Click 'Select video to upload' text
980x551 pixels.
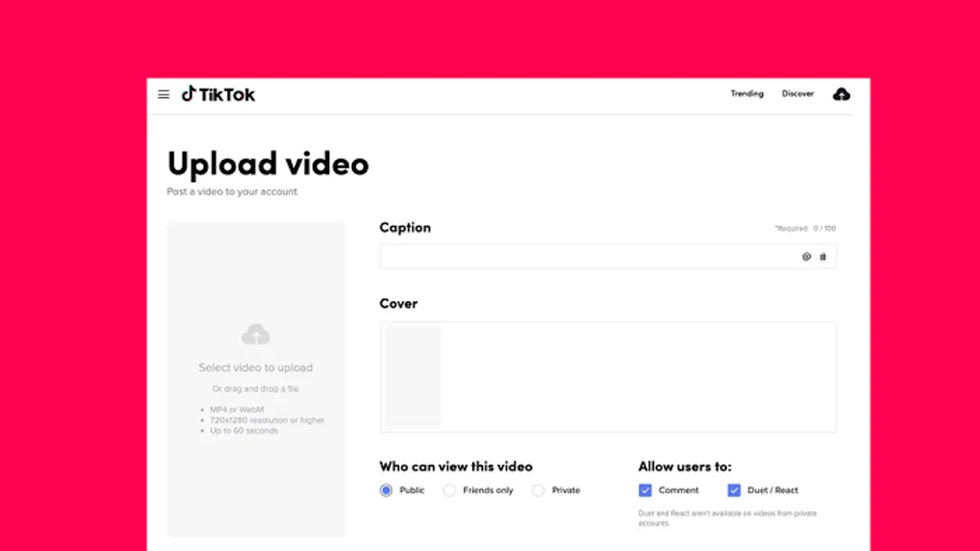[256, 367]
